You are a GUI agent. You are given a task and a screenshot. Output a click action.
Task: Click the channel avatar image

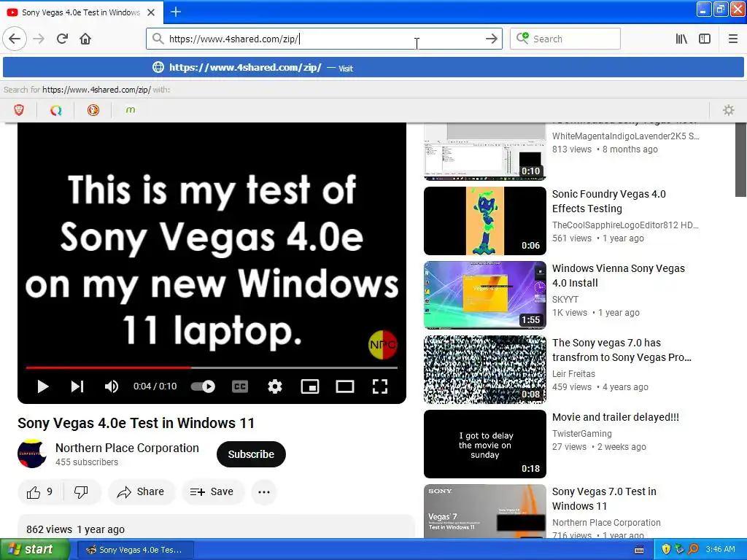[x=32, y=454]
